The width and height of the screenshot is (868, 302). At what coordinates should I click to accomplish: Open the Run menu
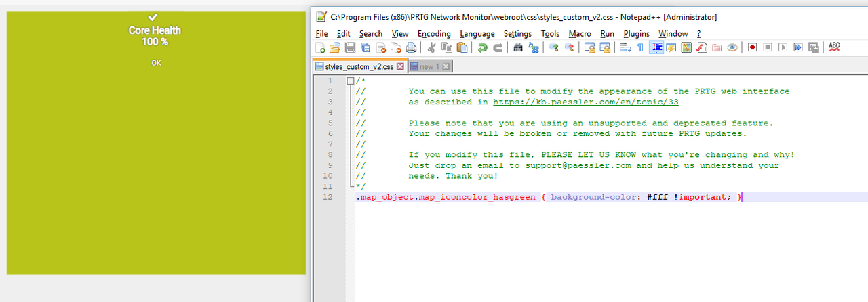point(607,33)
